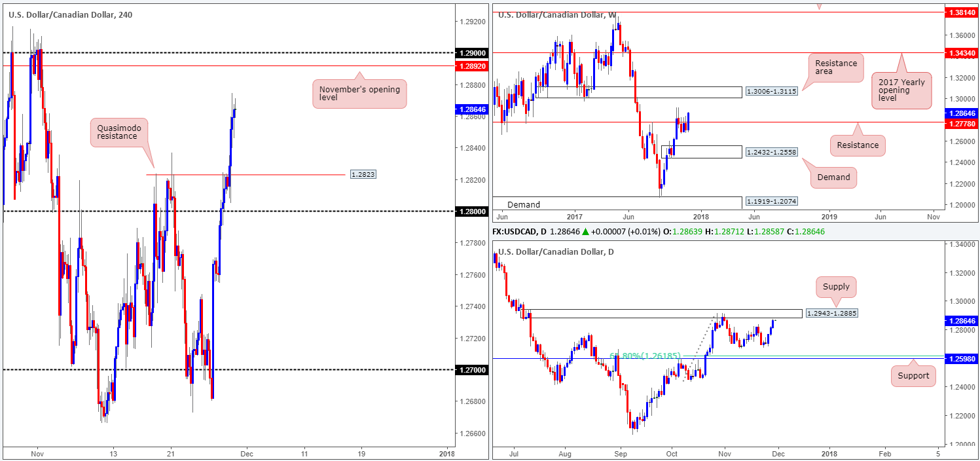Click blue 1.28646 tag on 240 chart
This screenshot has height=461, width=980.
tap(471, 110)
